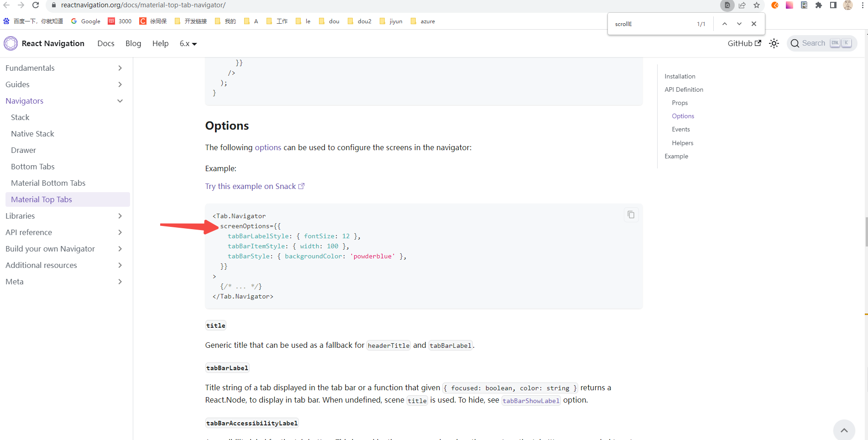This screenshot has height=440, width=868.
Task: Click the tabBarShowLabel link
Action: pyautogui.click(x=531, y=401)
